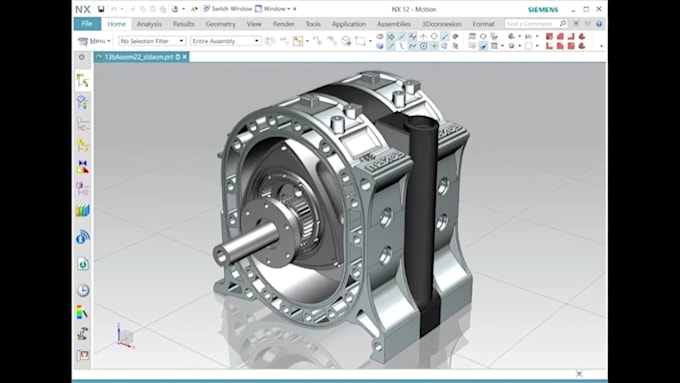Open the Reuse Library bookshelf icon
This screenshot has width=680, height=383.
point(82,211)
